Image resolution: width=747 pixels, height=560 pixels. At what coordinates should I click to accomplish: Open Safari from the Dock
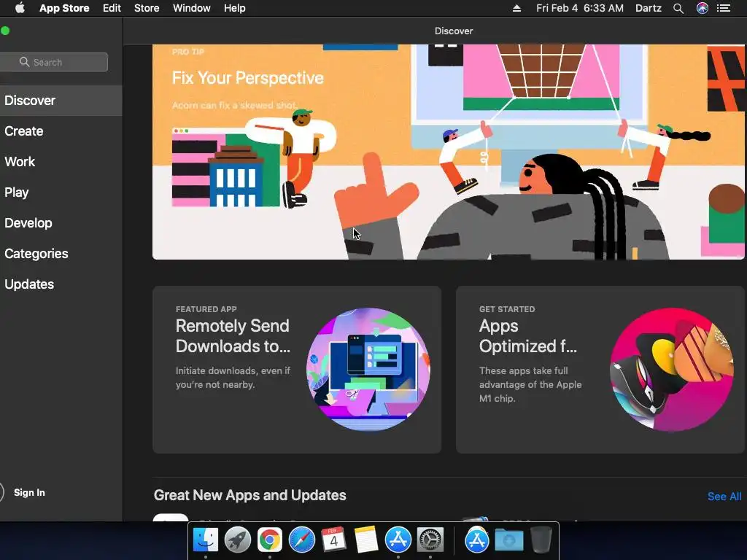301,540
